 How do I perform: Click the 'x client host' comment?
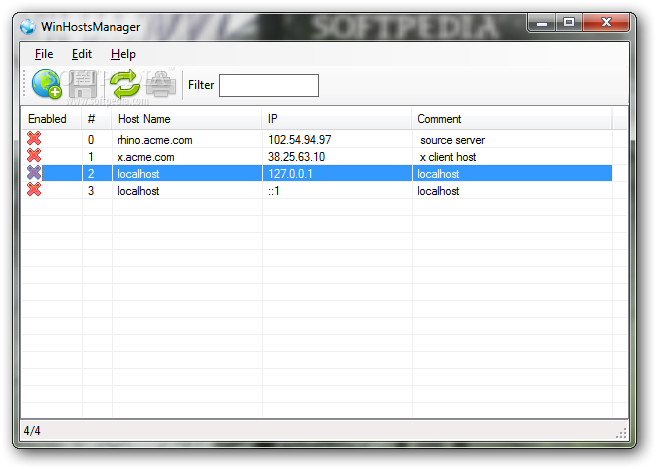pos(448,157)
